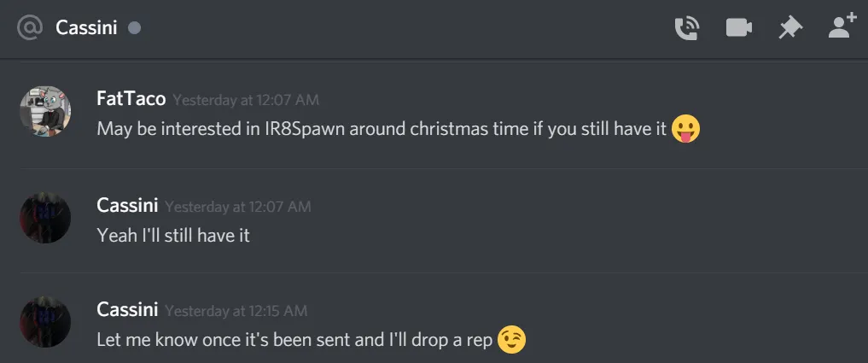The height and width of the screenshot is (363, 868).
Task: Start a video call using camera icon
Action: 739,27
